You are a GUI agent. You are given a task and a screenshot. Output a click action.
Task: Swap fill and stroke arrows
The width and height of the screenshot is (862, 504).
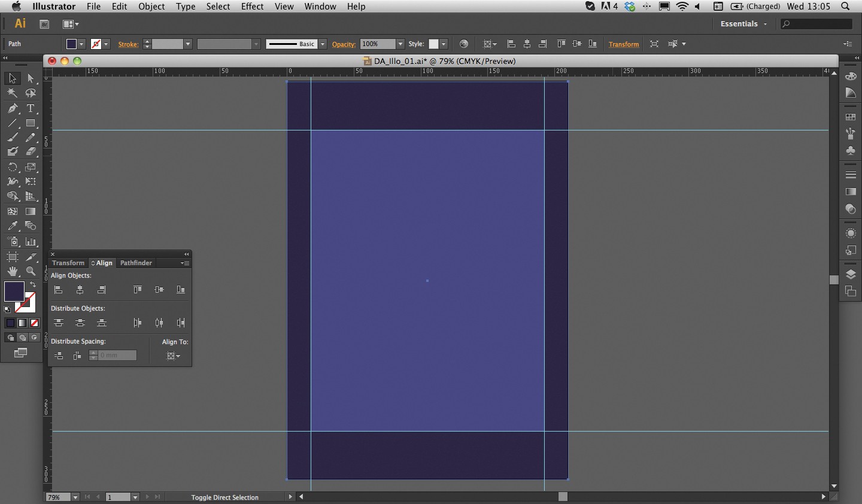click(x=33, y=285)
